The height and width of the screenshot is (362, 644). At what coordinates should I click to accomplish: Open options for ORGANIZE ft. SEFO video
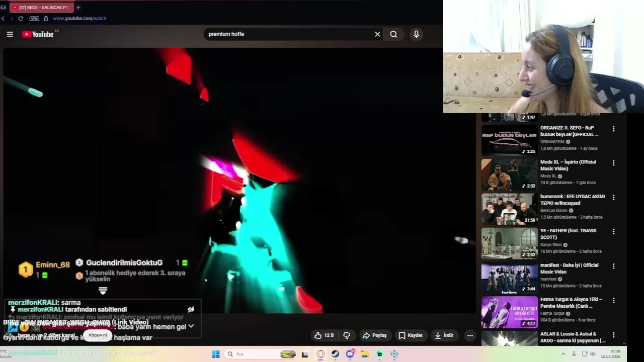point(613,129)
